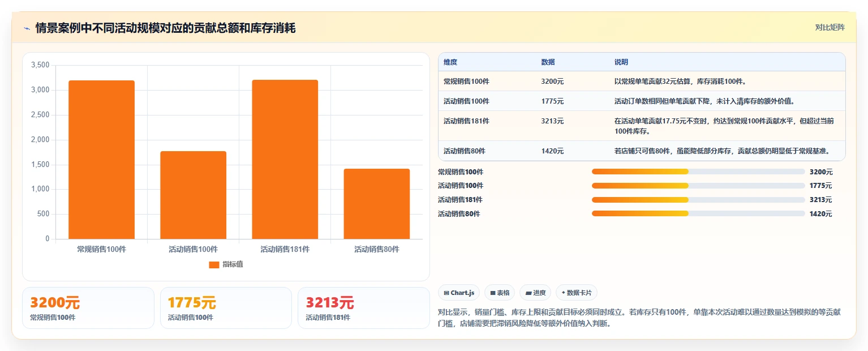Click the 3213元 table cell
The height and width of the screenshot is (351, 868).
tap(552, 121)
